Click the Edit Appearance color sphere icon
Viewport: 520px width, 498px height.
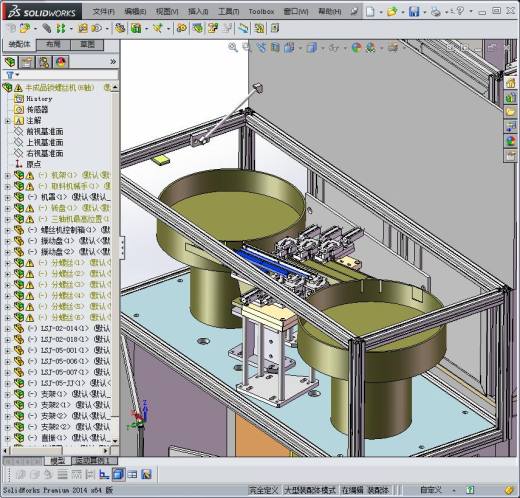pyautogui.click(x=357, y=48)
